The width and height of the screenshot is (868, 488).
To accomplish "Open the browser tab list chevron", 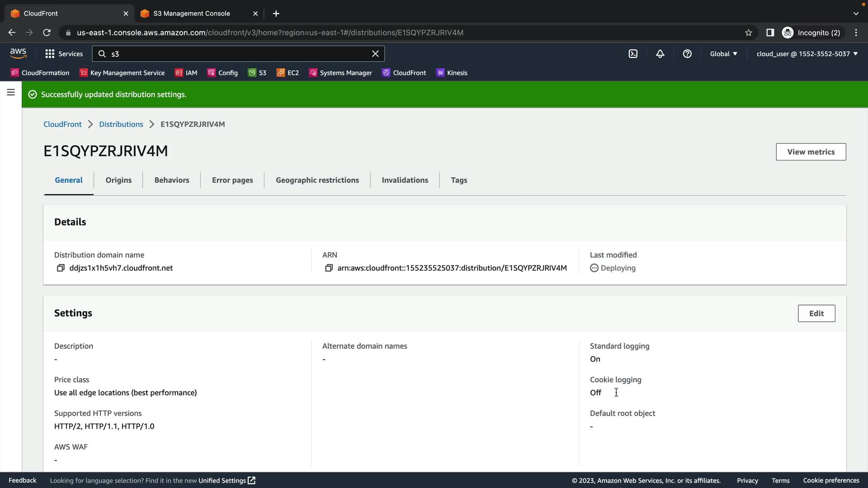I will [856, 14].
